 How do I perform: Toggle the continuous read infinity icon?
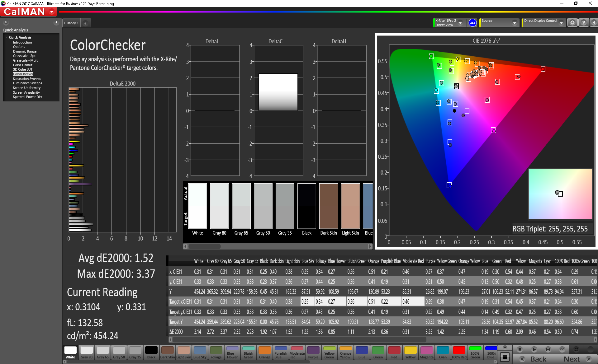click(562, 349)
